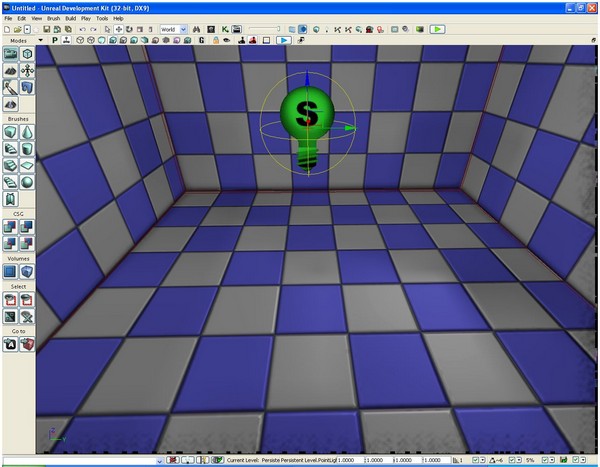Open the Tools menu
The image size is (600, 467).
pyautogui.click(x=102, y=18)
